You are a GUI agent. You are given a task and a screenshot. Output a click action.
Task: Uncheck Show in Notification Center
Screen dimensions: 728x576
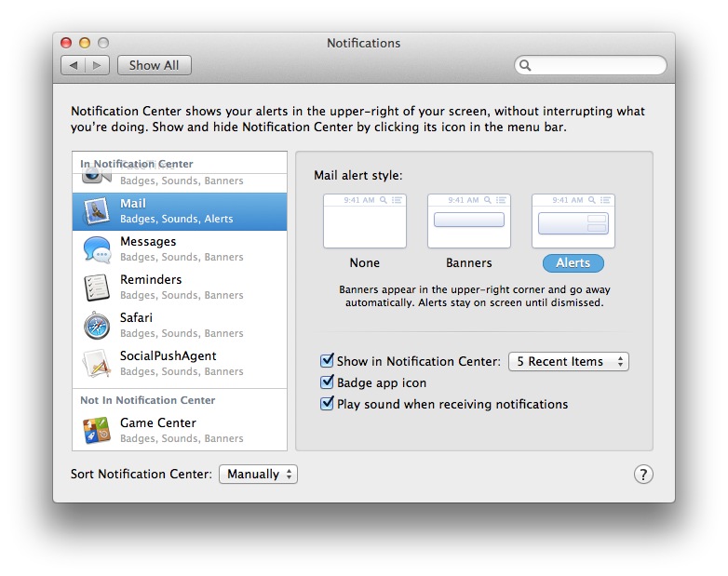(x=327, y=361)
